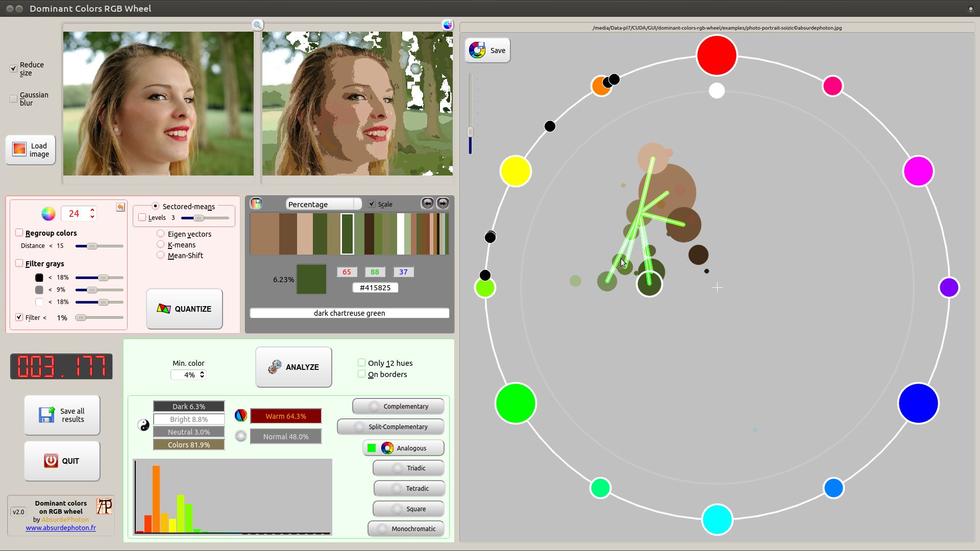Select the Square harmony button
This screenshot has height=551, width=980.
click(x=408, y=509)
